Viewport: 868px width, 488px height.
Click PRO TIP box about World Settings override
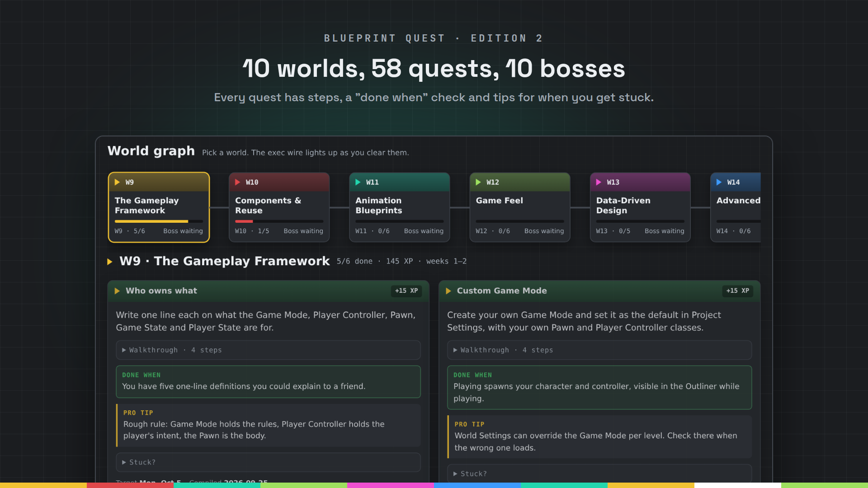tap(599, 437)
